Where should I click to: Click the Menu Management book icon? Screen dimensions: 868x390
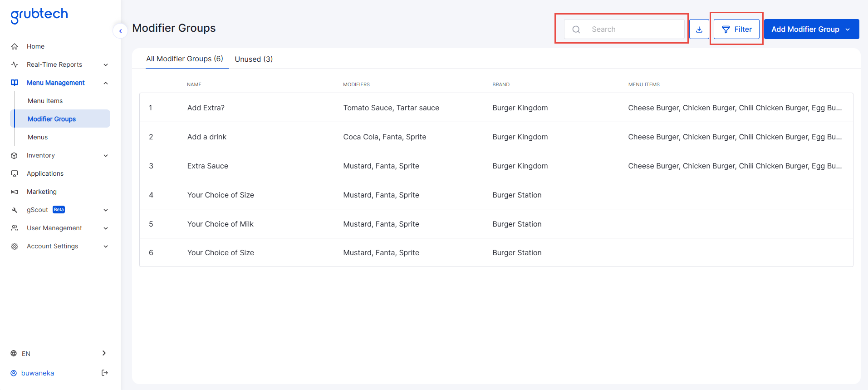(15, 83)
